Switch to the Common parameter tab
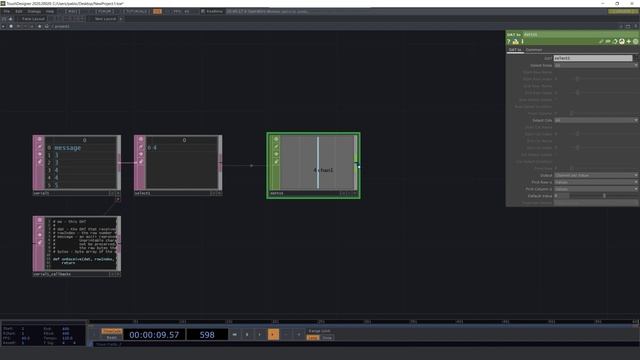The height and width of the screenshot is (360, 640). 534,50
